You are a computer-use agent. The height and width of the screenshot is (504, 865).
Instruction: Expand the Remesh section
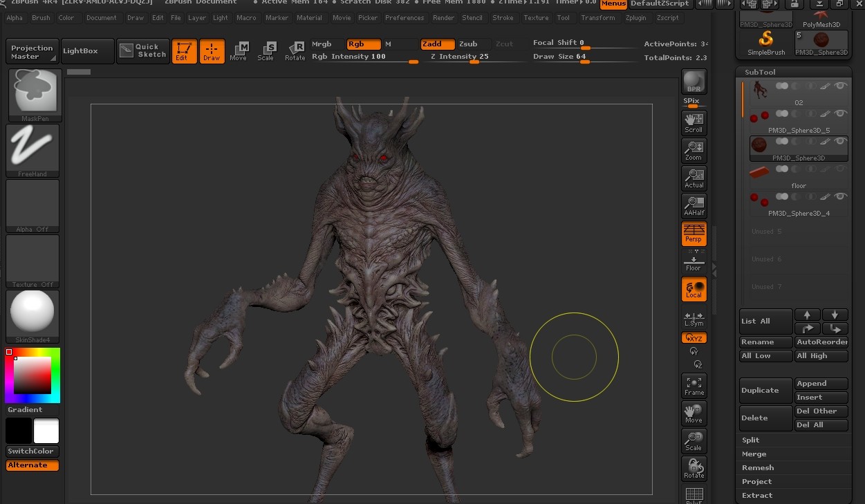click(794, 467)
